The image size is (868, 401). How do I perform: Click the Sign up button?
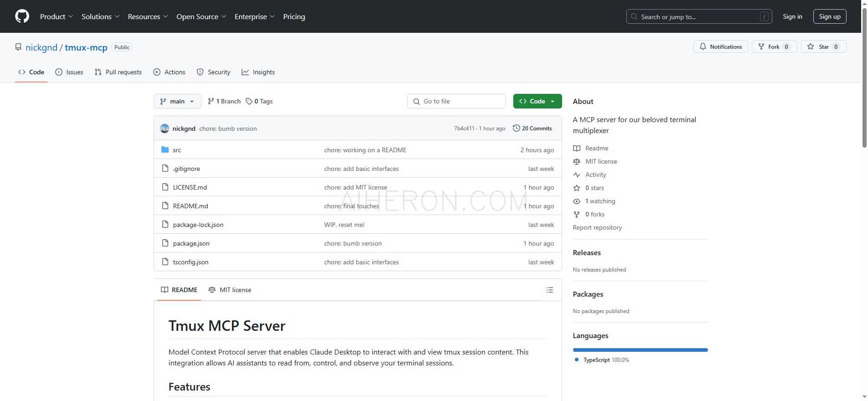pos(829,16)
